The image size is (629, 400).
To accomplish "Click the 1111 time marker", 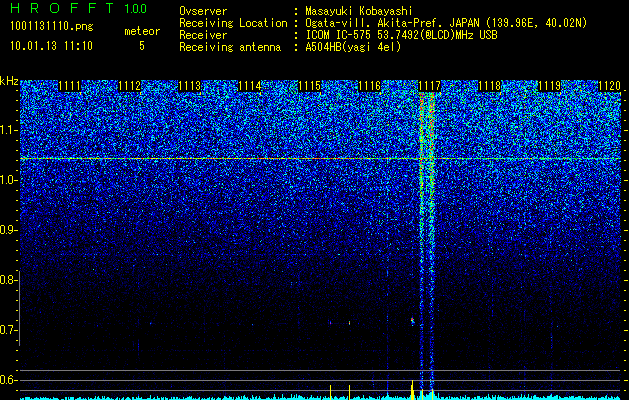I will click(69, 86).
